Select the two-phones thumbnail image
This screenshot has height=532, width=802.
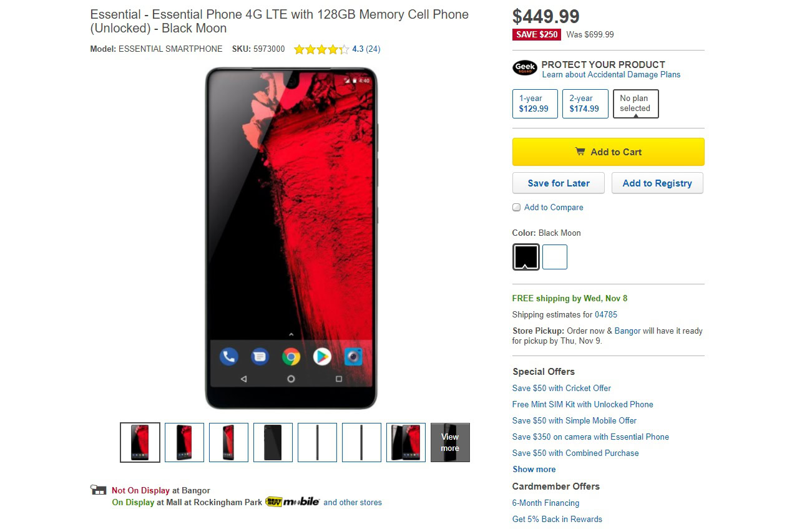pos(406,442)
